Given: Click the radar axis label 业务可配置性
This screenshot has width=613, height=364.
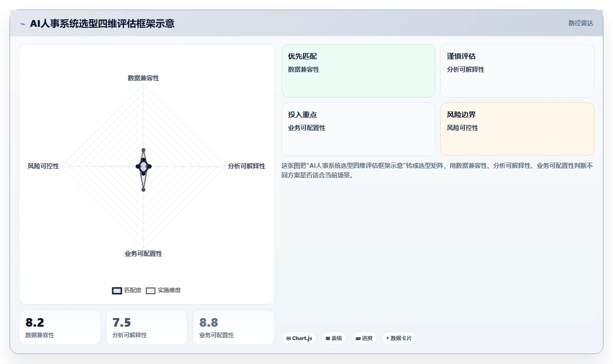Looking at the screenshot, I should pos(143,254).
